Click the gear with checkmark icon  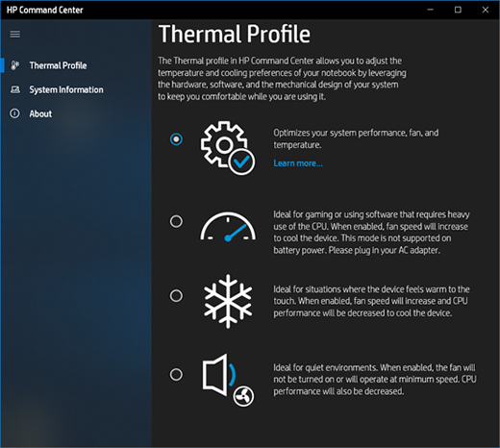(x=228, y=148)
